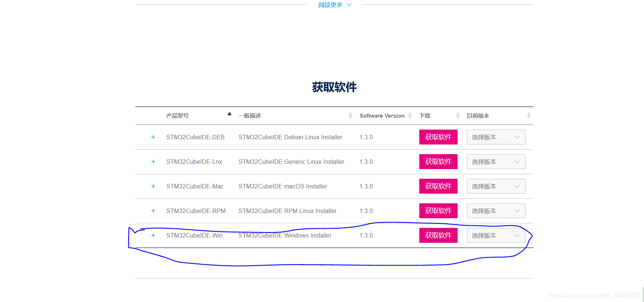Screen dimensions: 644x302
Task: Expand the STM32CubeIDE-DEB row plus icon
Action: (x=153, y=137)
